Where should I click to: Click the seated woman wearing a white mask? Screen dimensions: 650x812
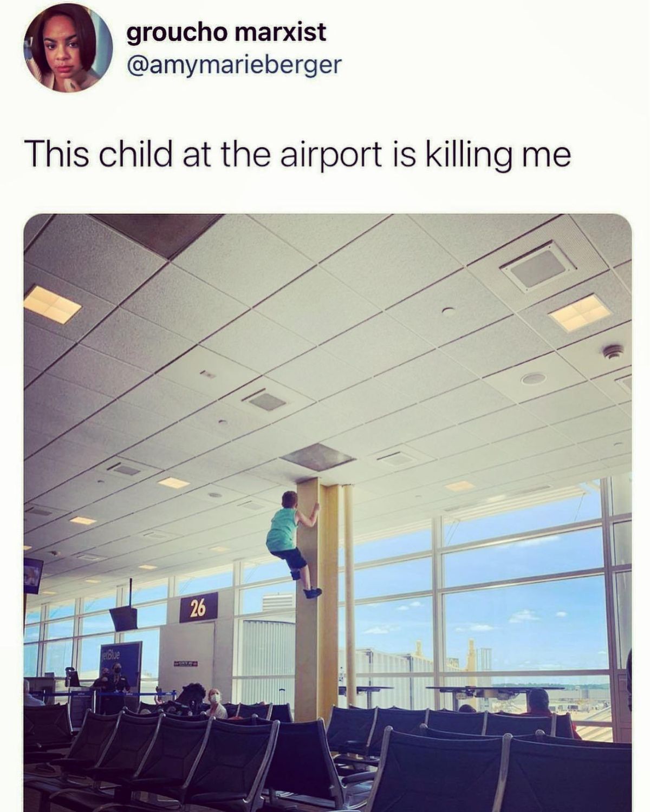click(x=216, y=703)
